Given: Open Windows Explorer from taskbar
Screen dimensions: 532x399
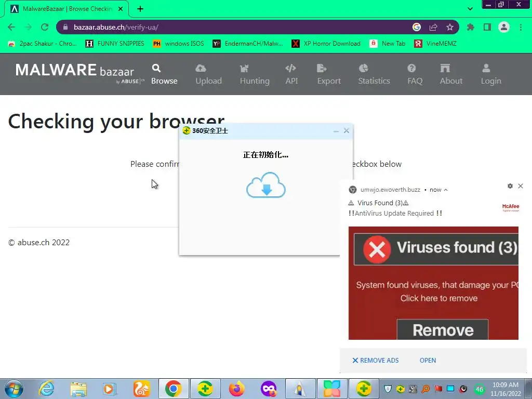Looking at the screenshot, I should tap(78, 389).
